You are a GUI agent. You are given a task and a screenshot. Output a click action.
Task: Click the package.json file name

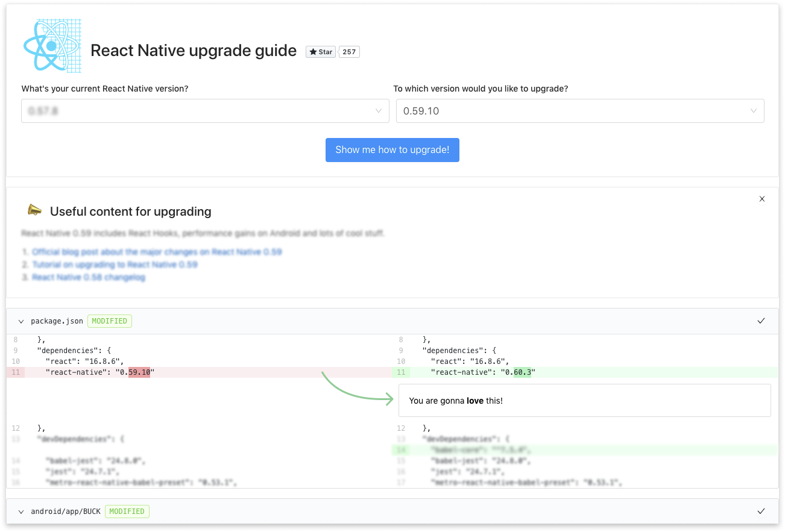coord(57,321)
